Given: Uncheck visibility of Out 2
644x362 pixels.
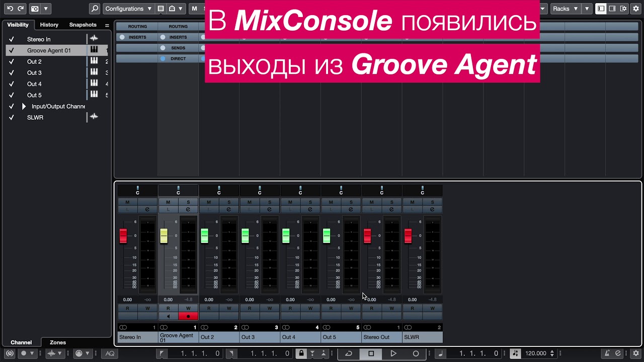Looking at the screenshot, I should point(11,61).
